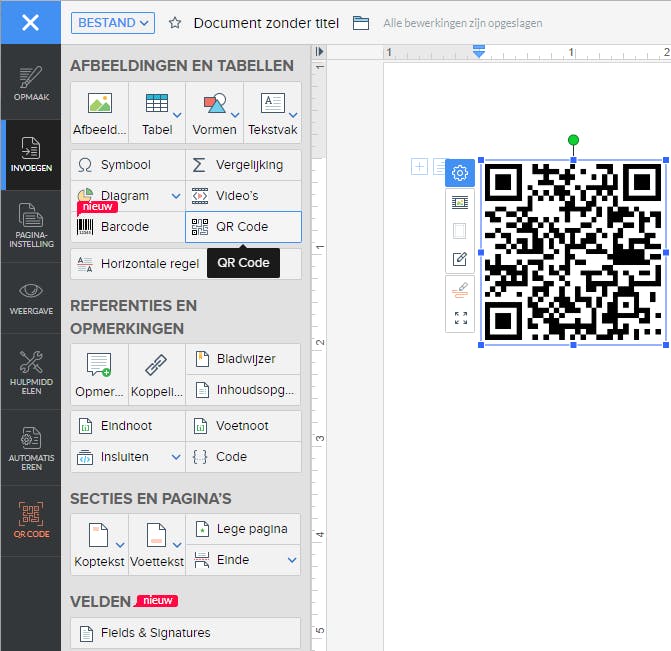Viewport: 671px width, 651px height.
Task: Insert an Eindnoot
Action: pos(128,426)
